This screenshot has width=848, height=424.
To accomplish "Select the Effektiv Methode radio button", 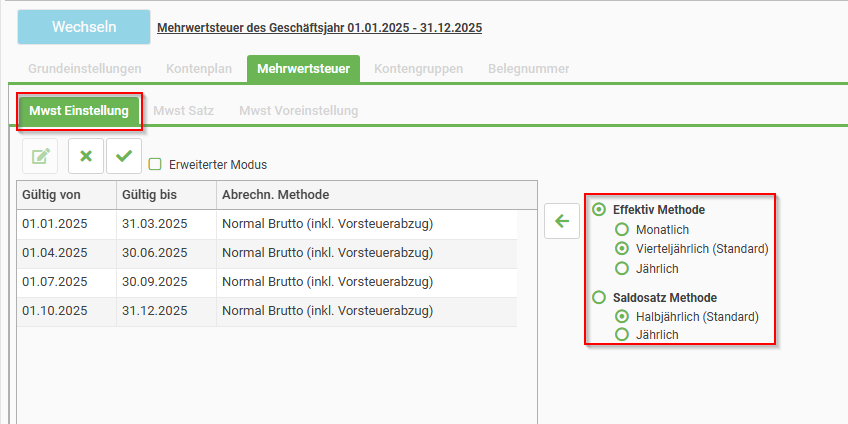I will (x=599, y=210).
